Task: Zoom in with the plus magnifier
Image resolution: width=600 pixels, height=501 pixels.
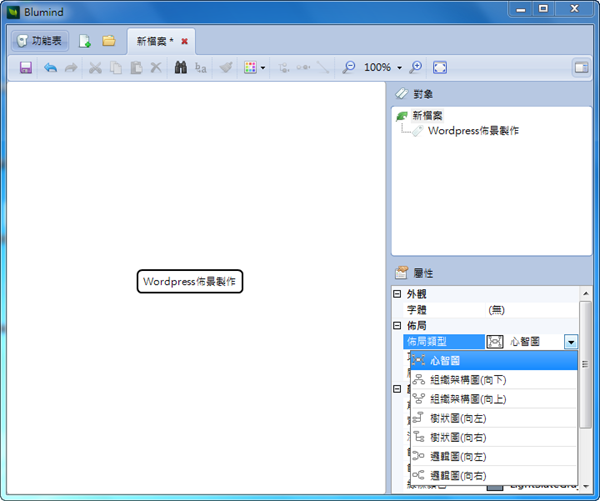Action: coord(415,68)
